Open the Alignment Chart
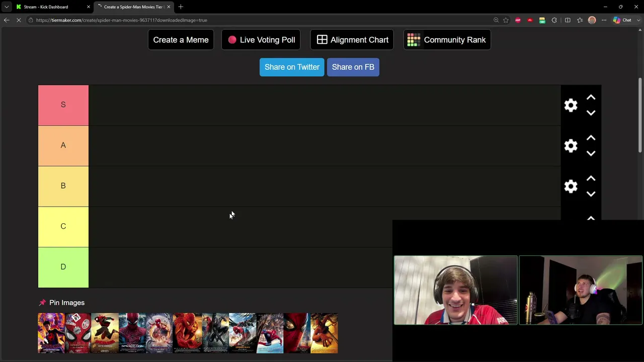 (352, 40)
